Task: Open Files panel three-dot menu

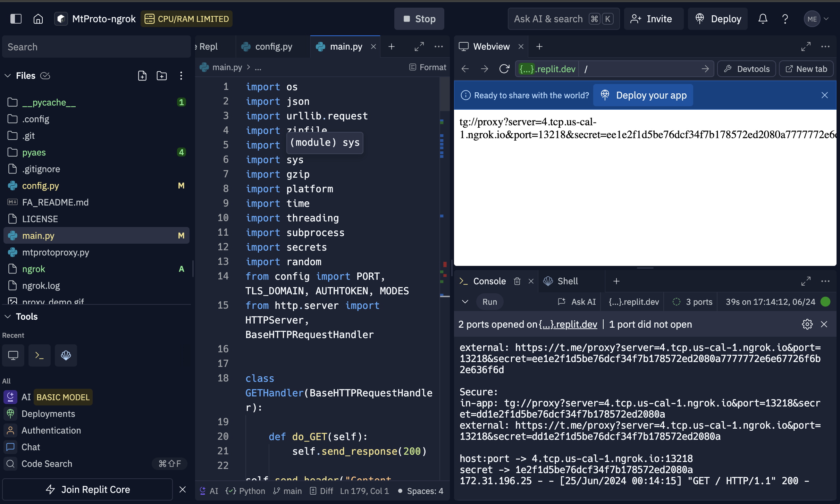Action: pos(181,76)
